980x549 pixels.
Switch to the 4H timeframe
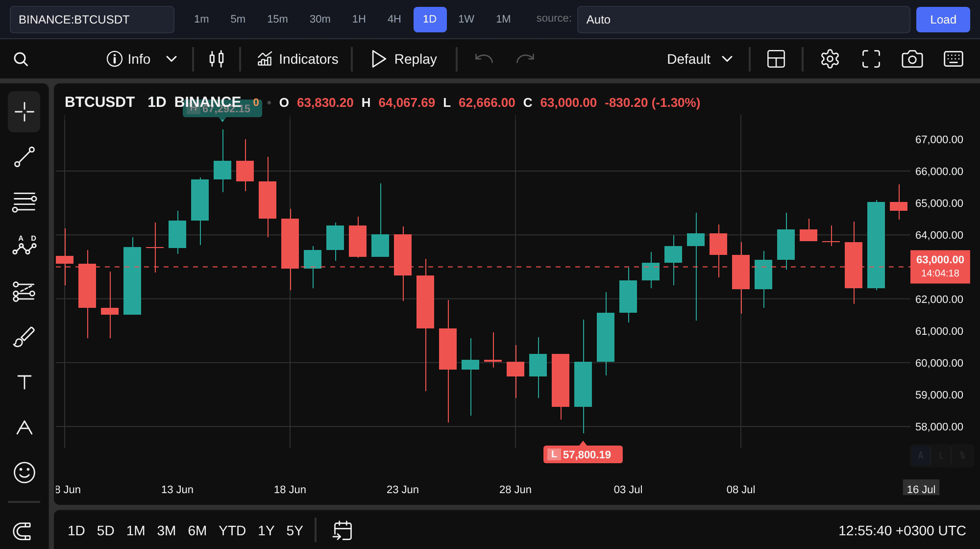394,19
